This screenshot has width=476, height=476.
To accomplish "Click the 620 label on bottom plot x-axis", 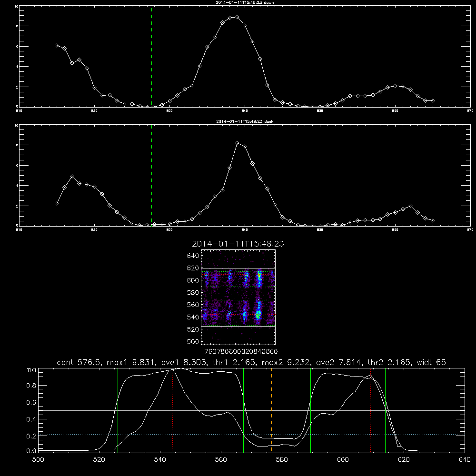I will click(x=404, y=459).
